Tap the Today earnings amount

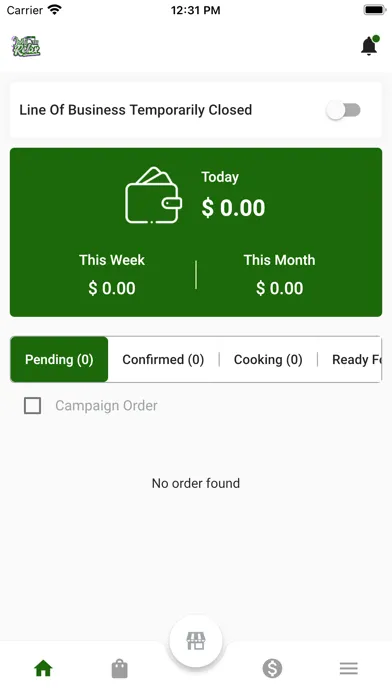click(234, 208)
